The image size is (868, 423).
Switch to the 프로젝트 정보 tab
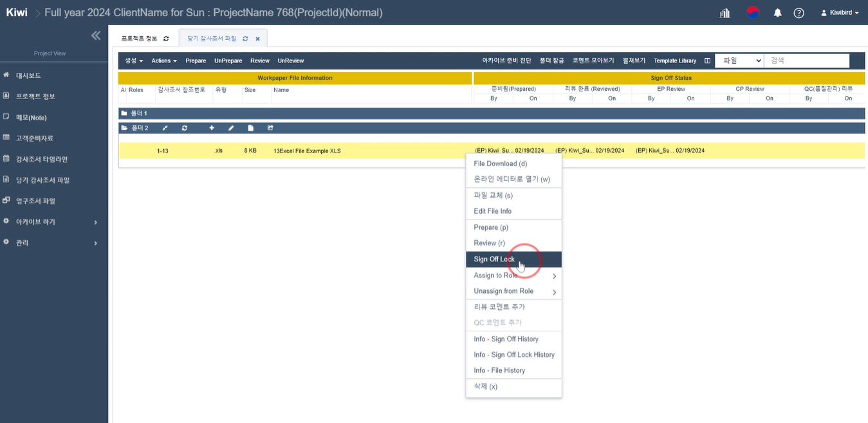140,39
